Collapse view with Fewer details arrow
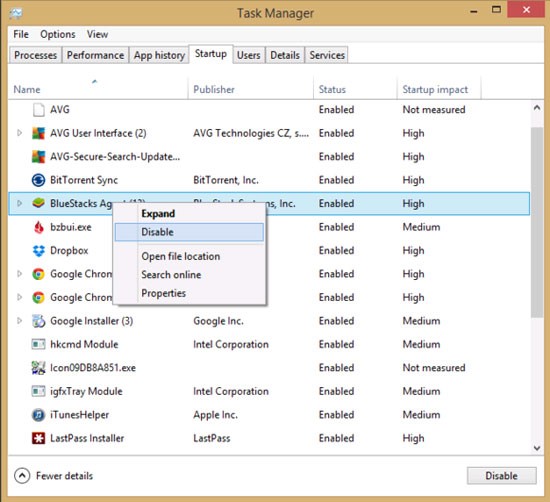This screenshot has height=502, width=550. click(x=22, y=476)
